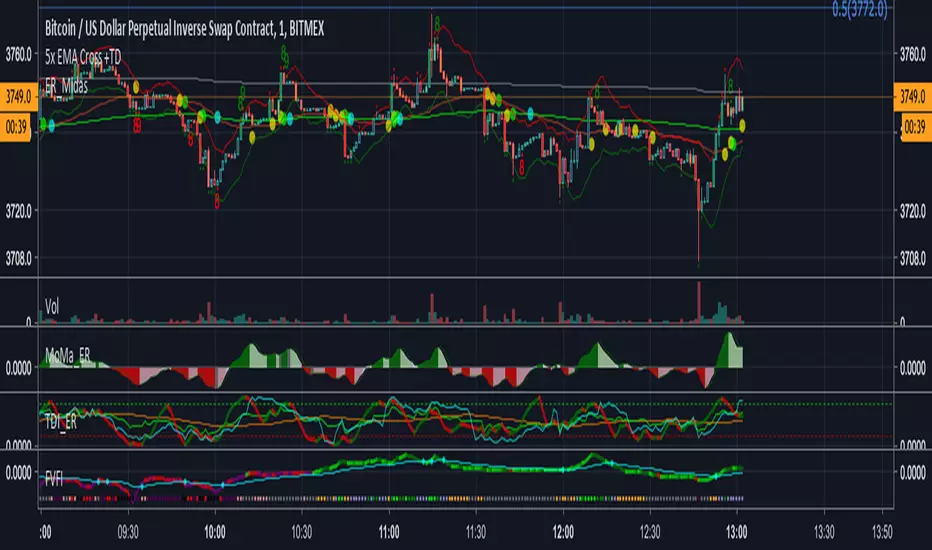Click 3708.0 on the left price axis
Image resolution: width=932 pixels, height=550 pixels.
[18, 259]
